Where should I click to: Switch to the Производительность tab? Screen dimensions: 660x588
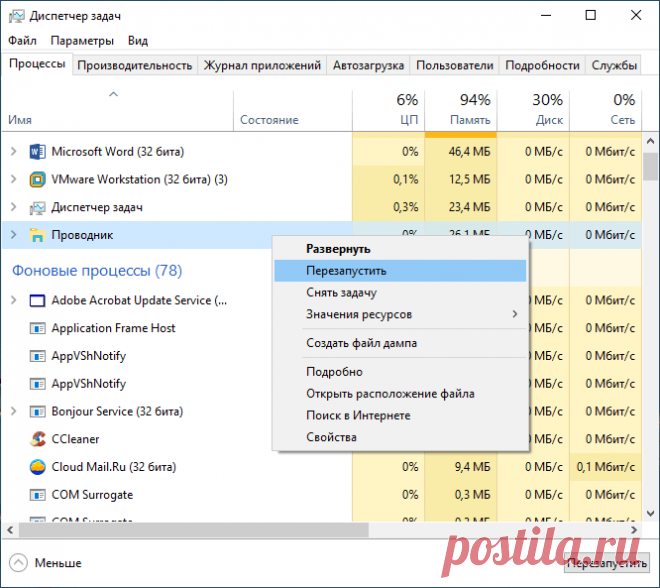[x=135, y=65]
